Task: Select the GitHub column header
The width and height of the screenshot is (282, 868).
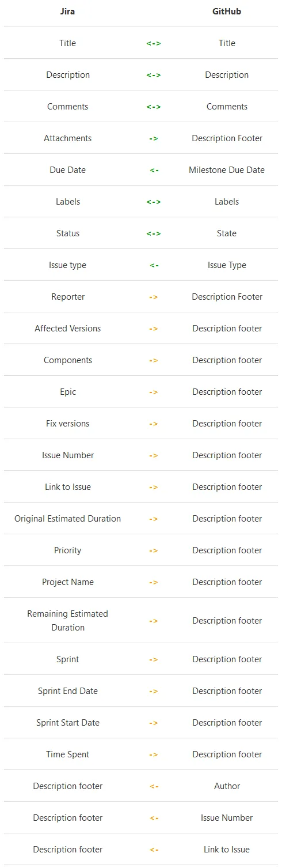Action: (x=227, y=12)
